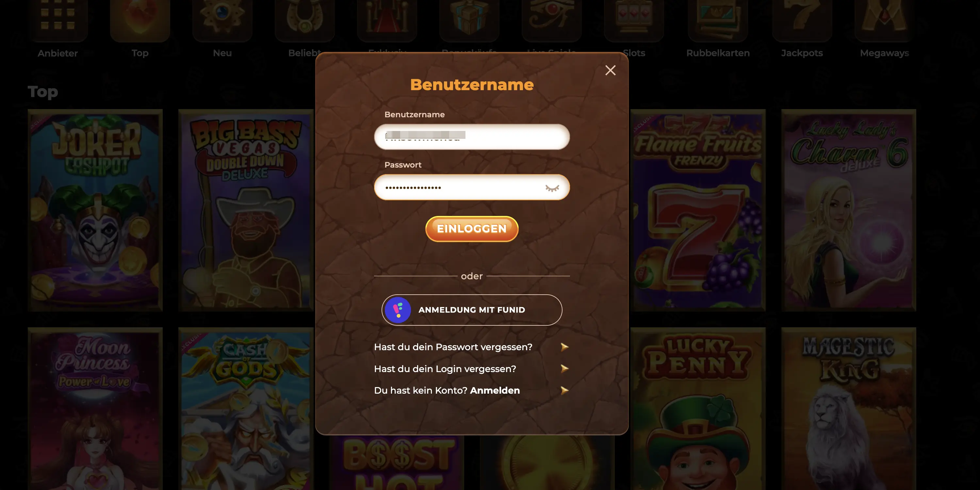Click Anmelden in Du hast kein Konto
This screenshot has height=490, width=980.
point(494,390)
